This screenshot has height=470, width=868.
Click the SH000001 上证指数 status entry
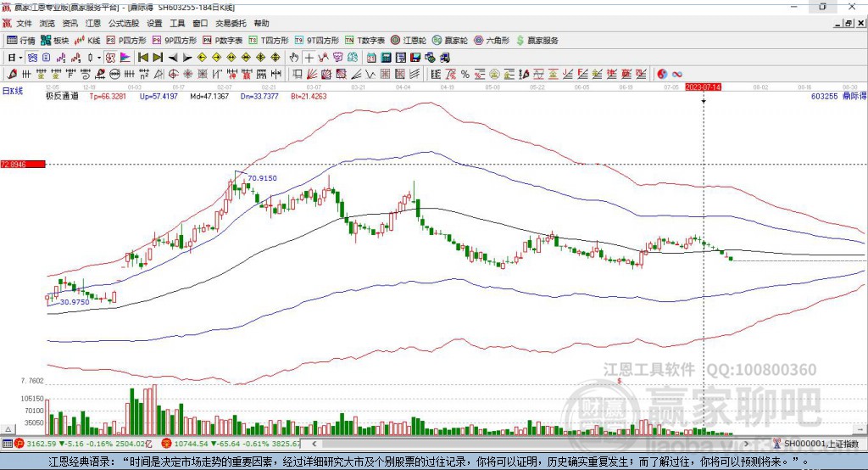pyautogui.click(x=816, y=444)
